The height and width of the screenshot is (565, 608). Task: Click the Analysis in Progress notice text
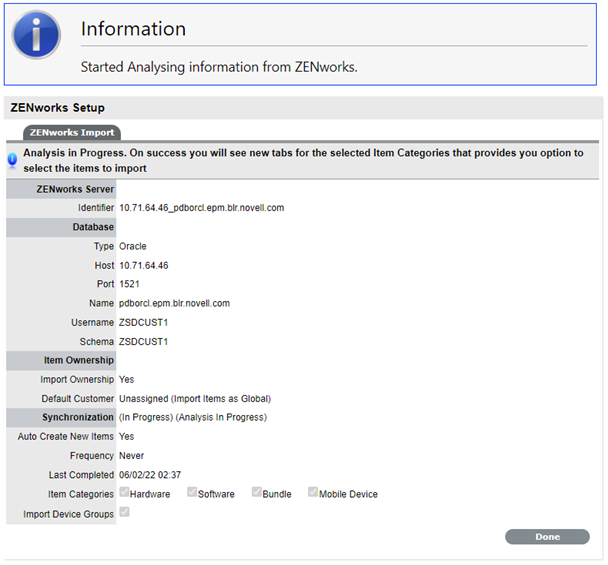[x=303, y=161]
